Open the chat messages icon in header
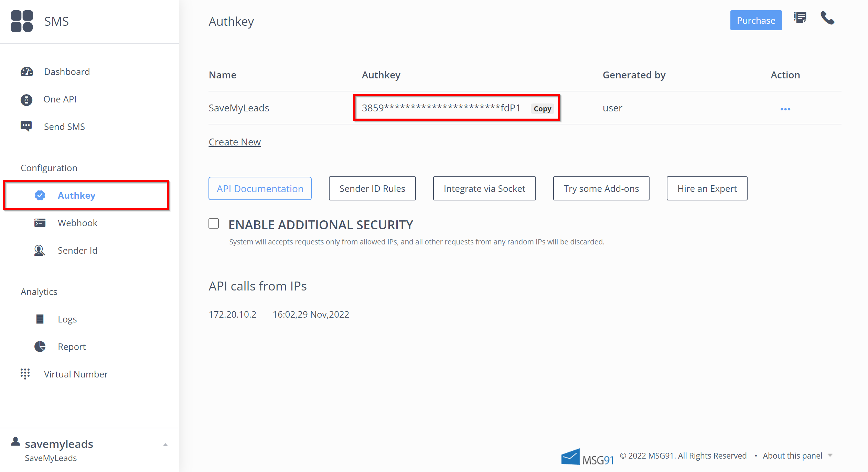Image resolution: width=868 pixels, height=472 pixels. coord(800,17)
